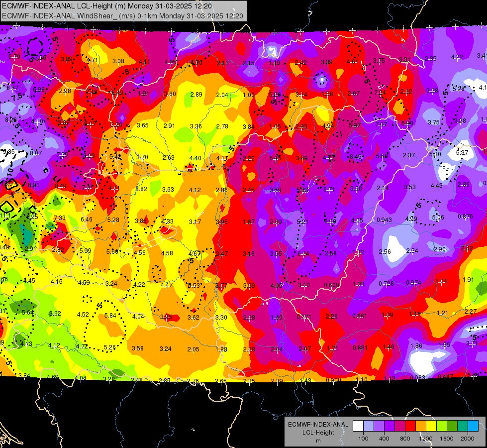Click the wind shear value 8.91
The image size is (487, 448).
(33, 185)
